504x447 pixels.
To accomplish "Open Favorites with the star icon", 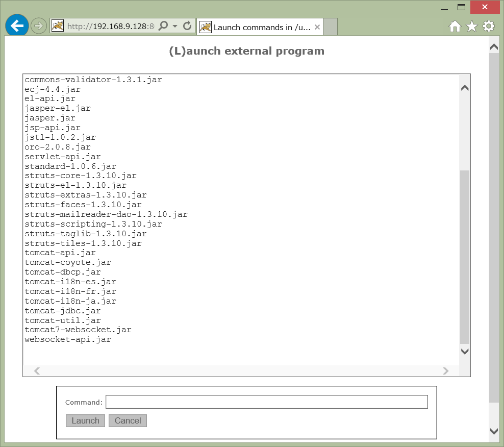I will coord(472,27).
